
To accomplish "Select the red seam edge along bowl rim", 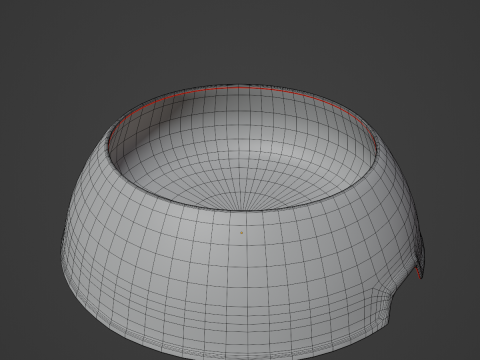I will click(x=243, y=88).
